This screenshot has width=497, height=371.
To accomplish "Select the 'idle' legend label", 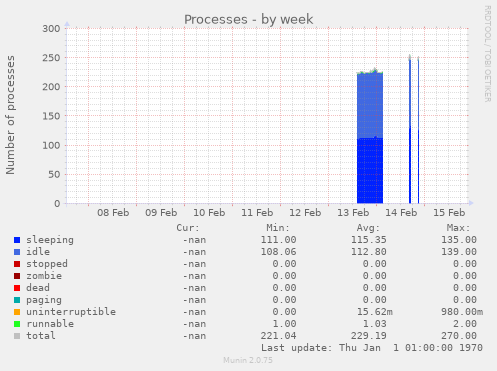I will [38, 252].
